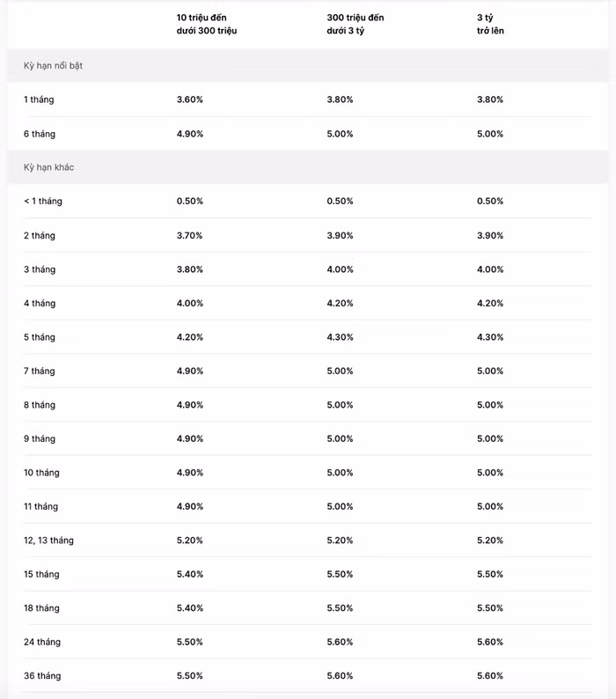Select the "36 tháng" row label
The width and height of the screenshot is (616, 699).
pos(42,676)
